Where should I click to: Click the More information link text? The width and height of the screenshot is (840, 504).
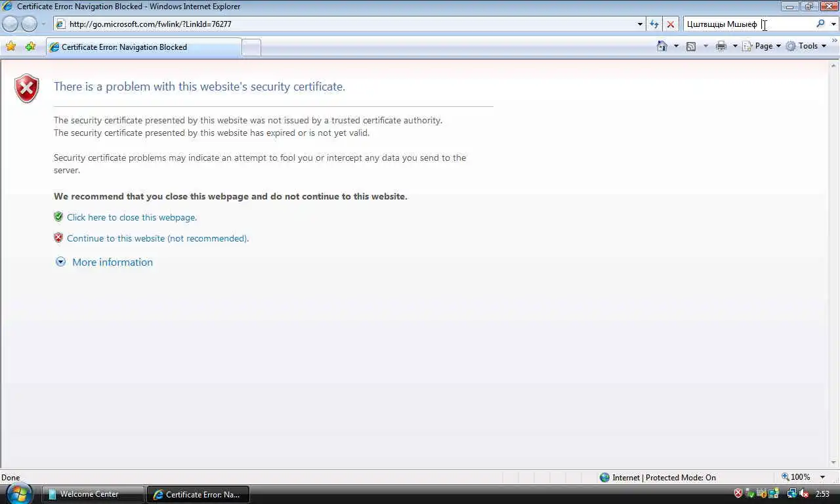112,262
